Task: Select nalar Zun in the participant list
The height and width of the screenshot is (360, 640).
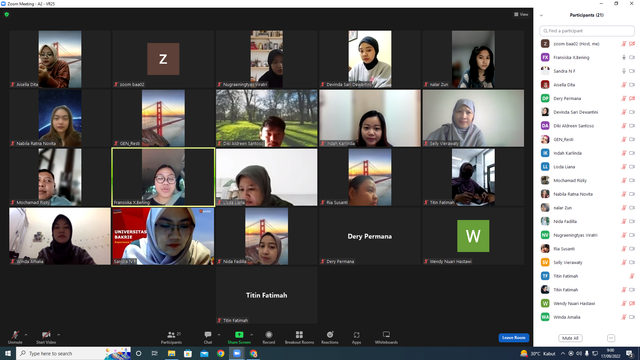Action: point(587,208)
